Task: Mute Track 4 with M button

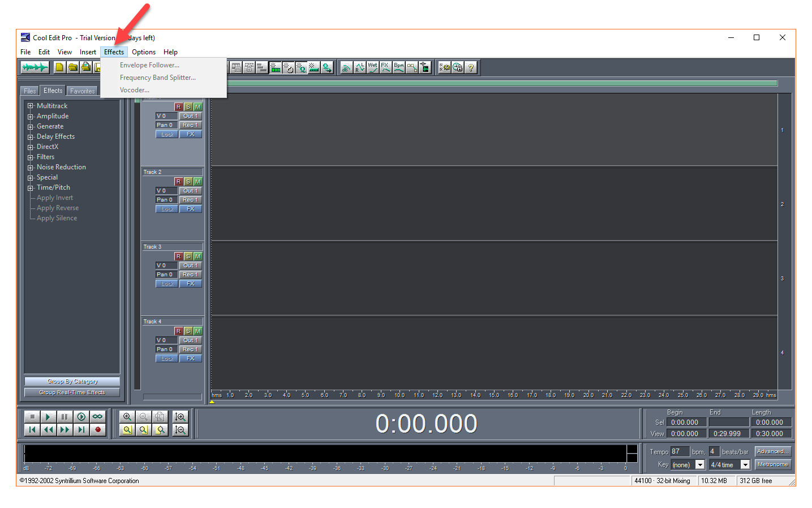Action: point(197,331)
